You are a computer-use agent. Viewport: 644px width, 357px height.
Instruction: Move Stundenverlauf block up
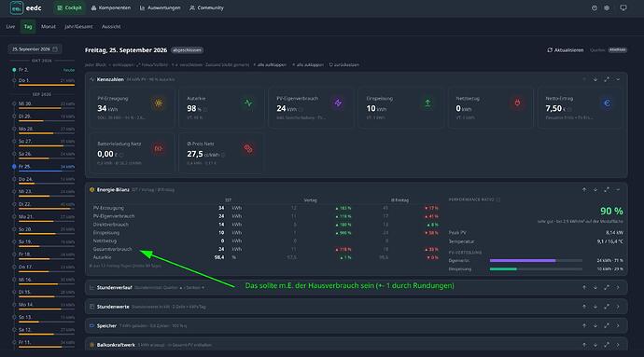(x=584, y=287)
